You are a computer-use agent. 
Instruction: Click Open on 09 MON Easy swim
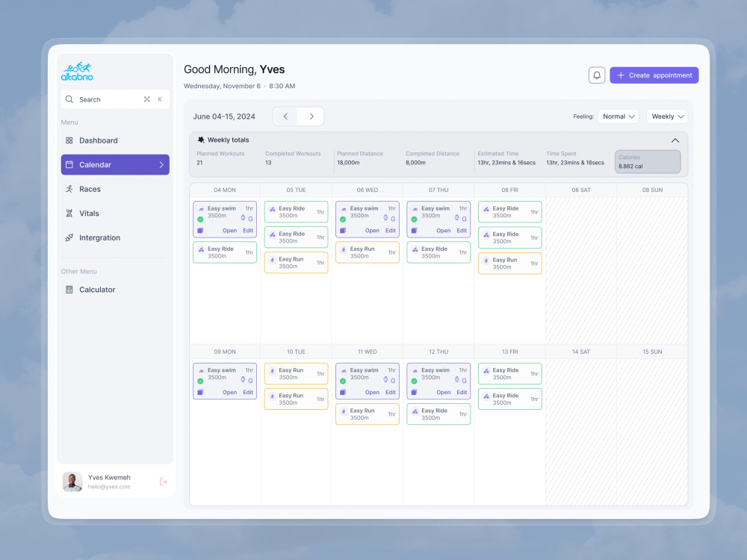229,393
